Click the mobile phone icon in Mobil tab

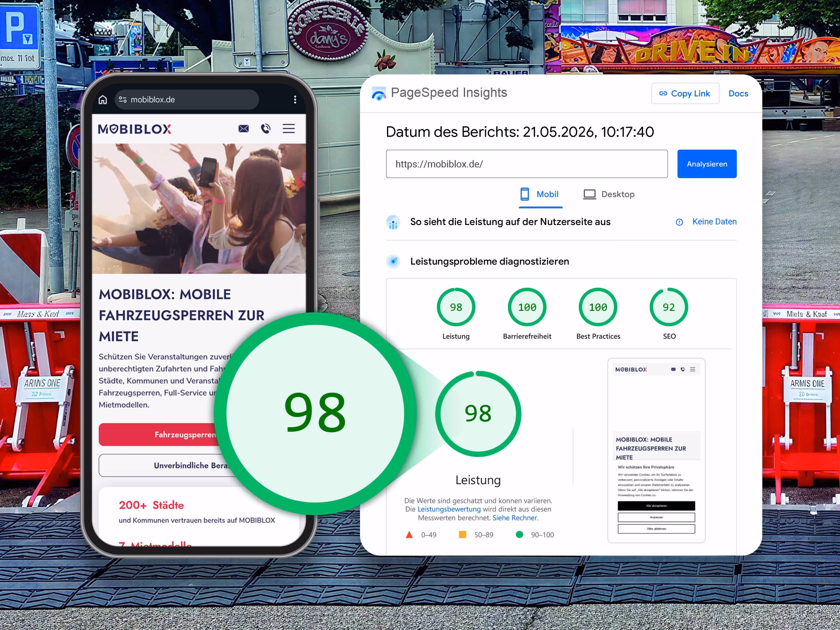pyautogui.click(x=524, y=194)
